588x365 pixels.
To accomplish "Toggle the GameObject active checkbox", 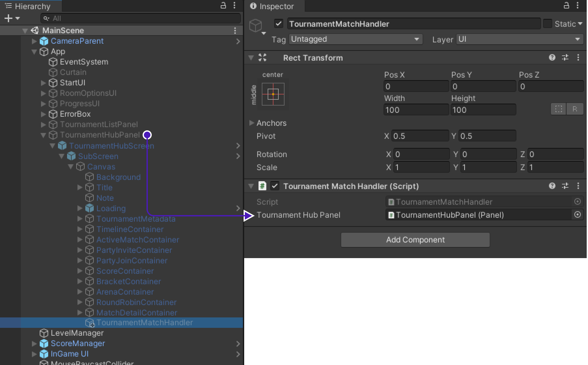I will pos(278,24).
